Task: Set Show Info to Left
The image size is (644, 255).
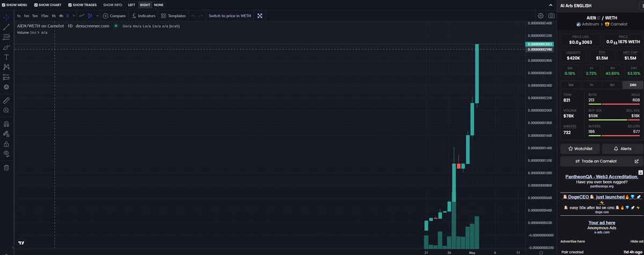Action: coord(131,4)
